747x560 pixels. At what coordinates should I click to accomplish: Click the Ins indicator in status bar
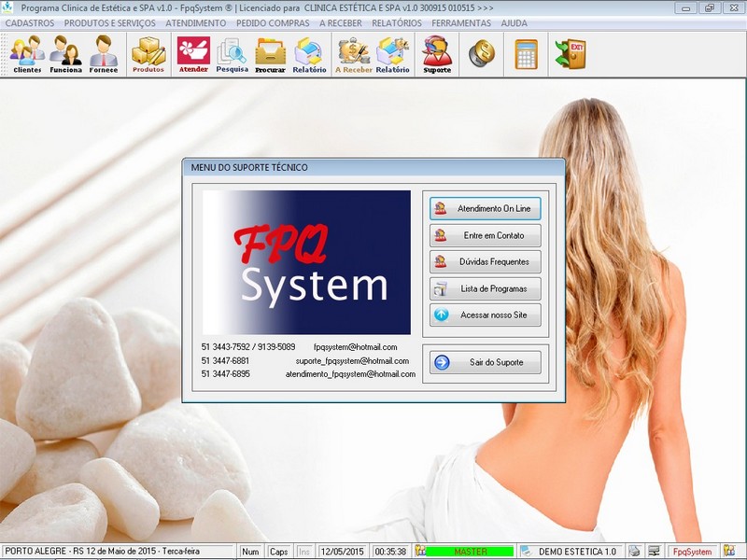click(x=304, y=552)
